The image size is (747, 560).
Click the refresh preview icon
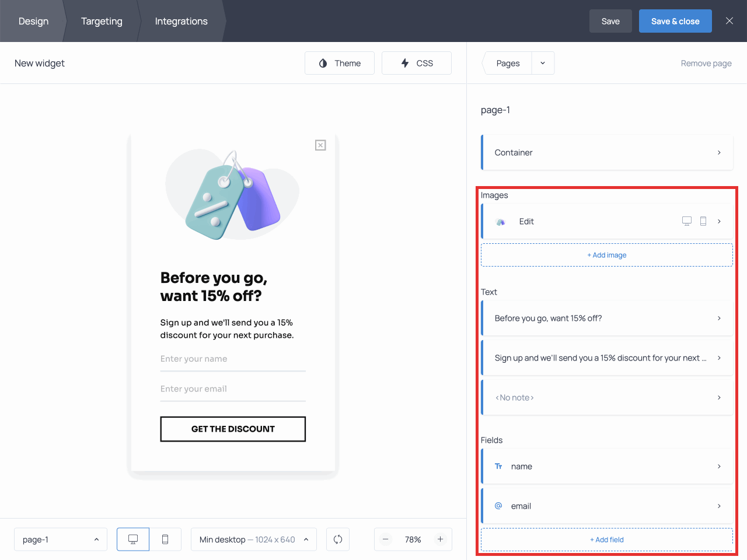coord(338,539)
